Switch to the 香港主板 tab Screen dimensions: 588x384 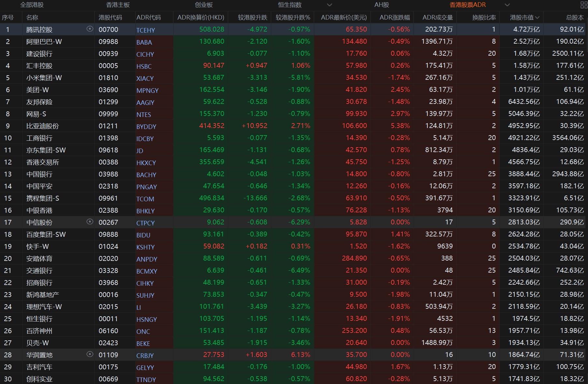click(118, 5)
